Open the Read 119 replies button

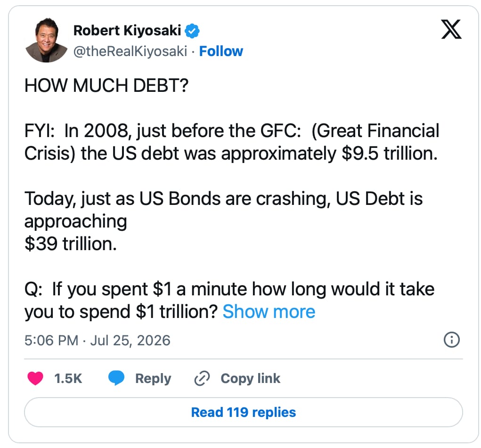(x=243, y=412)
